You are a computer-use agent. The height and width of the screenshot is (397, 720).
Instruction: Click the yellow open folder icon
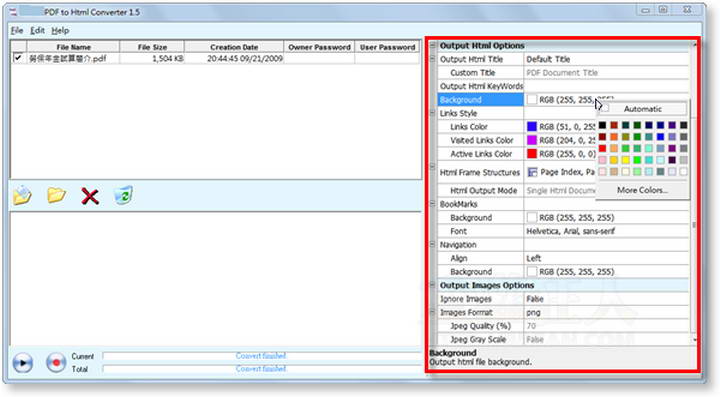pos(56,195)
